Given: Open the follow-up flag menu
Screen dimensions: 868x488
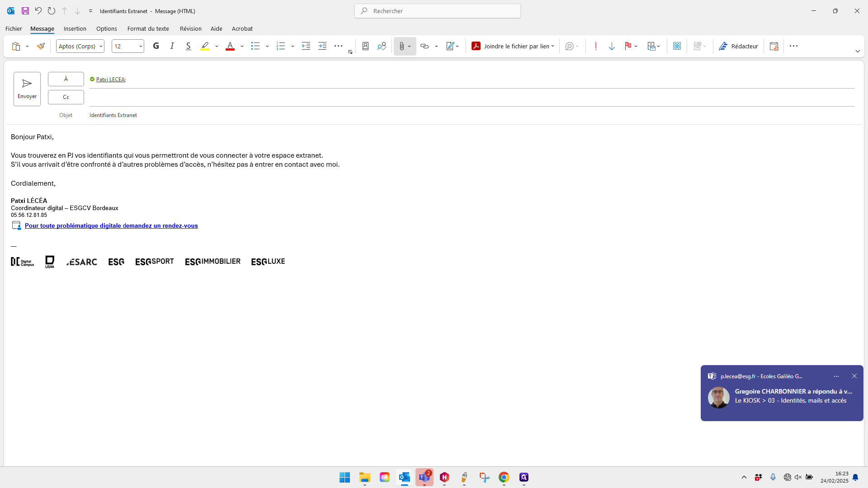Looking at the screenshot, I should tap(631, 46).
